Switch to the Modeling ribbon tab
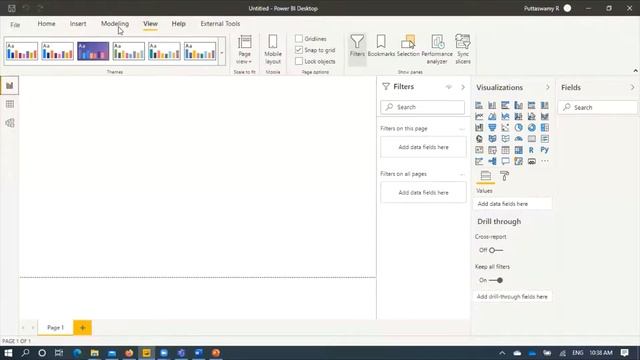Viewport: 640px width, 360px height. [115, 24]
